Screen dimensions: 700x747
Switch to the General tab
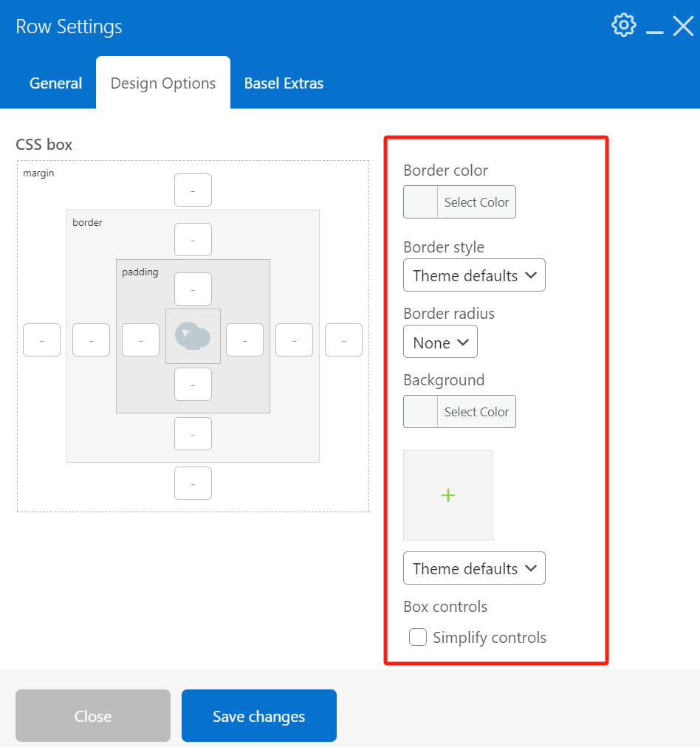coord(55,83)
